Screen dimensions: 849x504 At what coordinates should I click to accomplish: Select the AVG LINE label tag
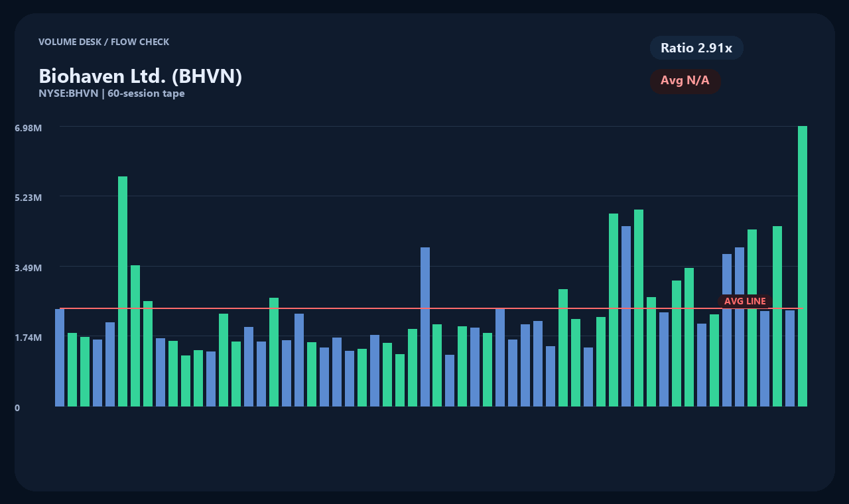(745, 301)
